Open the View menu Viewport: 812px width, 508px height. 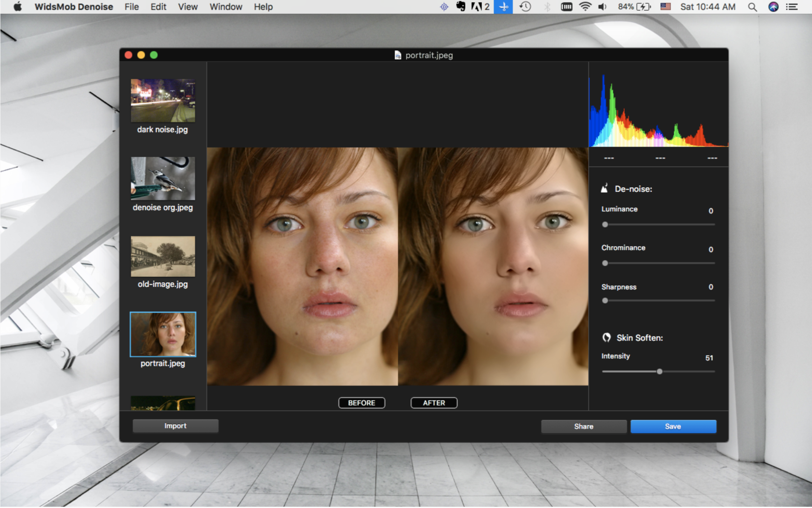tap(188, 7)
